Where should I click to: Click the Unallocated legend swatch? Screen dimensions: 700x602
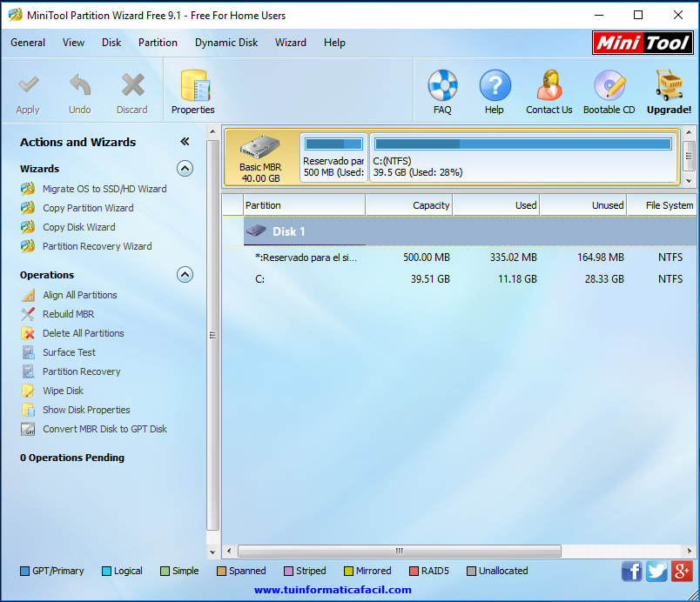pos(471,572)
